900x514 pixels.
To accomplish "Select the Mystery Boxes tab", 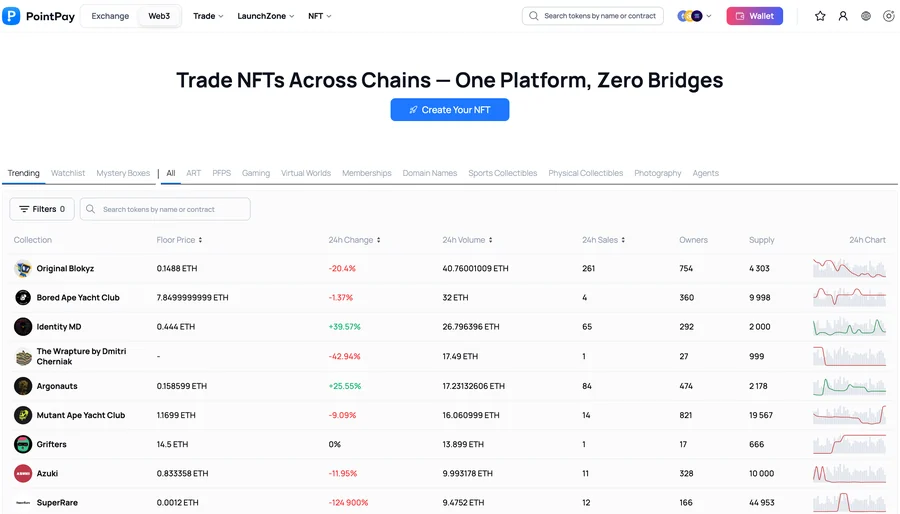I will click(x=123, y=173).
